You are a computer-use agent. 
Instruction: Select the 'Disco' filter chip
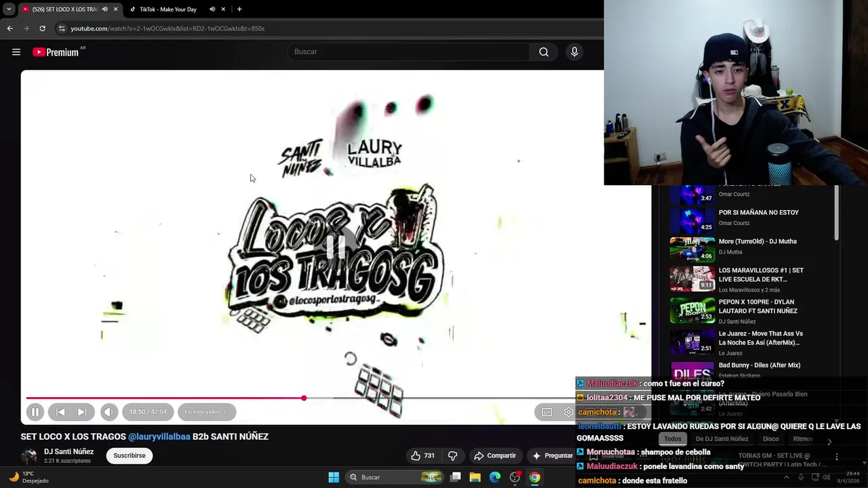coord(770,439)
